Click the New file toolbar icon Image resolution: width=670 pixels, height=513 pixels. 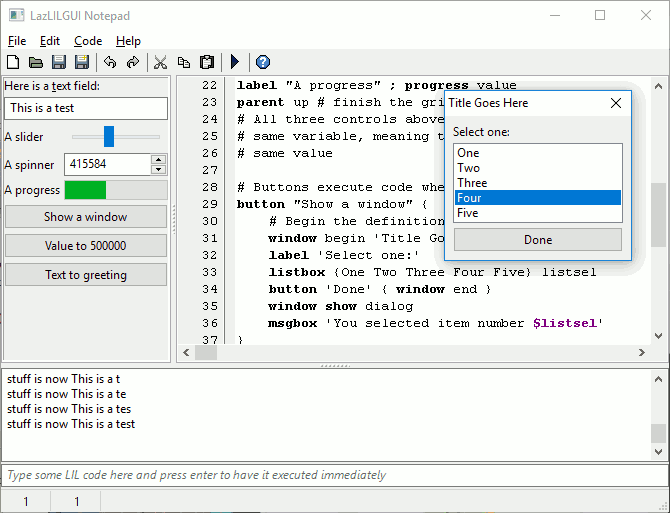pos(13,62)
